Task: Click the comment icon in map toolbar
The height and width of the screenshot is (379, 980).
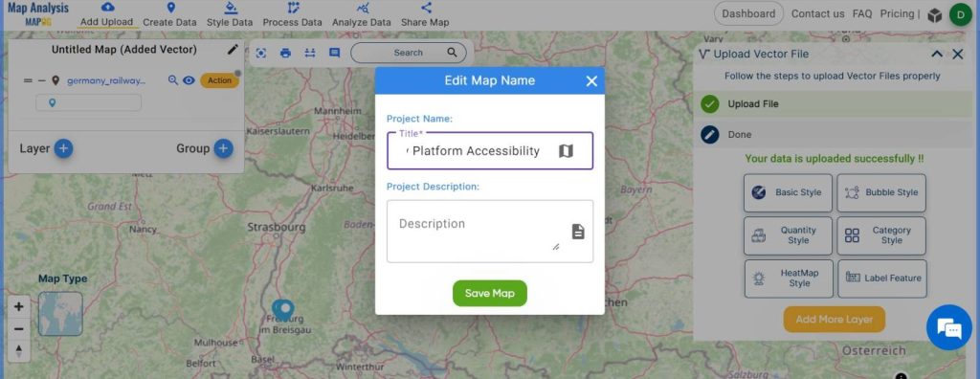Action: click(334, 53)
